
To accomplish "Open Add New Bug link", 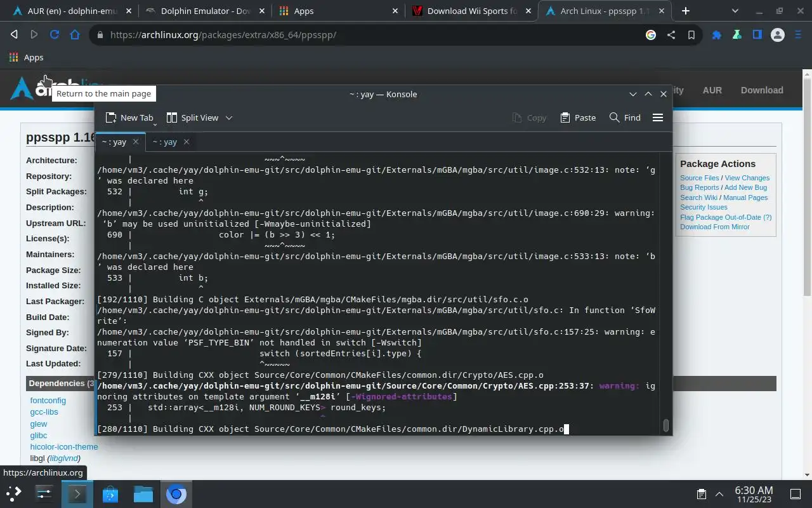I will coord(746,187).
